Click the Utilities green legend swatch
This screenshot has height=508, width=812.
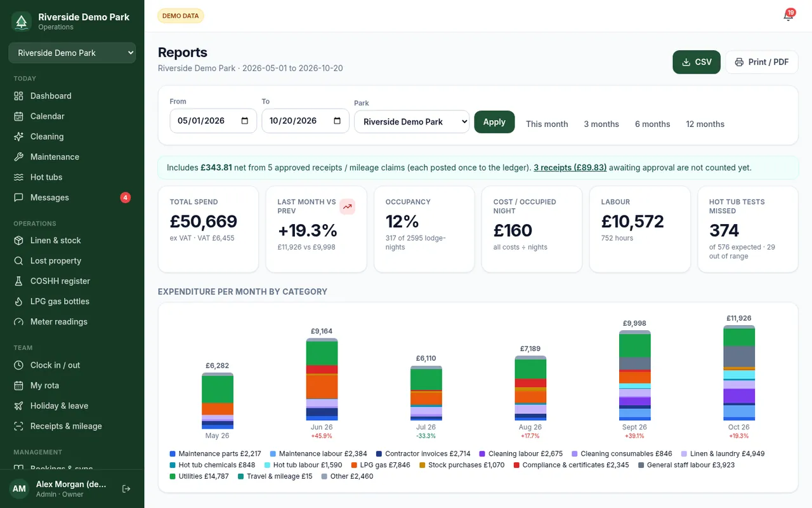point(173,476)
